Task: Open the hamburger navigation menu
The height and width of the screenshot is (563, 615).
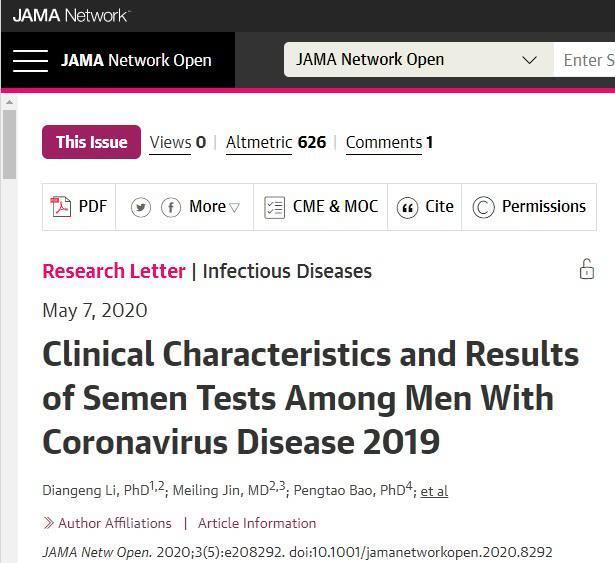Action: tap(30, 61)
